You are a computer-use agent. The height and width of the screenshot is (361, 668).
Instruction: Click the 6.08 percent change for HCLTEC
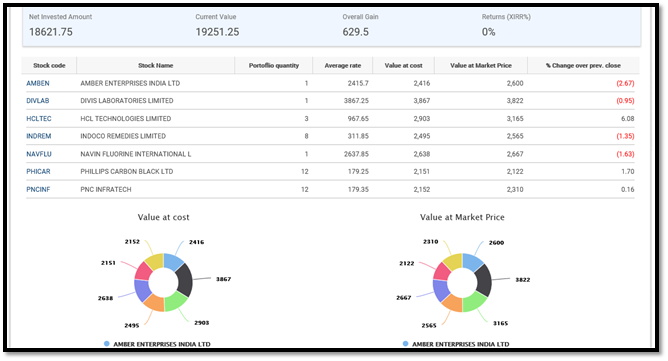click(628, 118)
